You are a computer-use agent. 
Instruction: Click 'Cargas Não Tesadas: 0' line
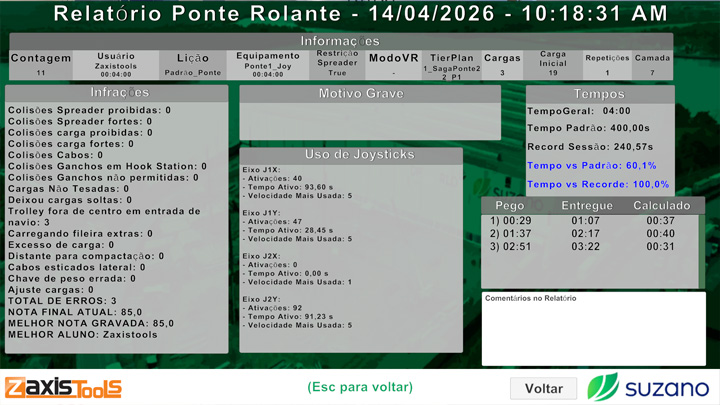[x=68, y=189]
